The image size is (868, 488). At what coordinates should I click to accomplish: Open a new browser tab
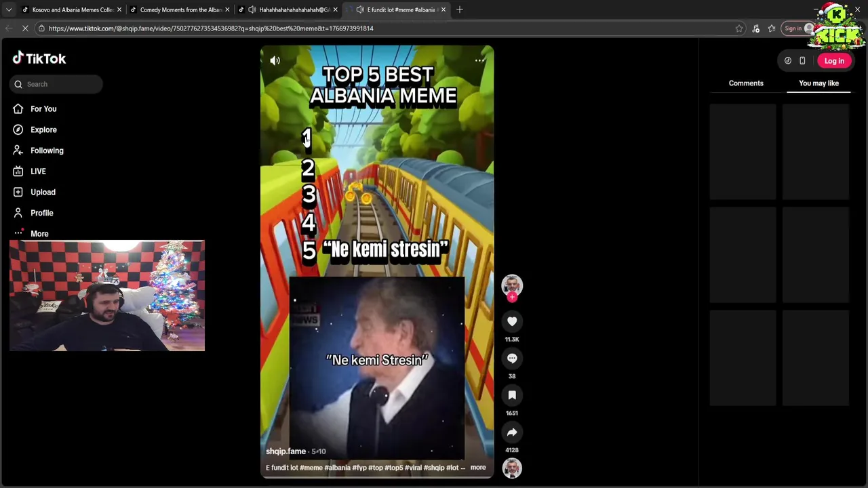[x=459, y=9]
